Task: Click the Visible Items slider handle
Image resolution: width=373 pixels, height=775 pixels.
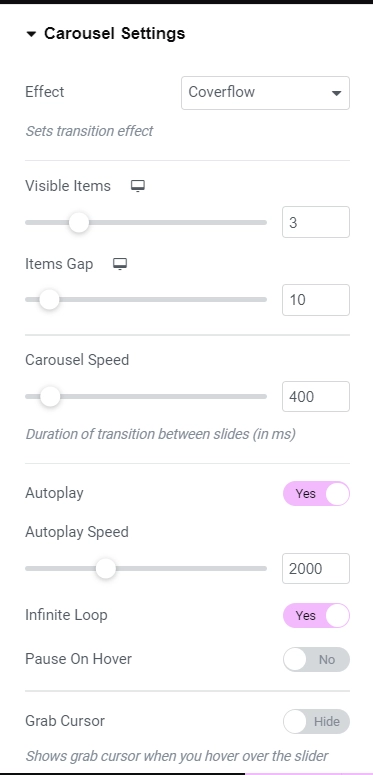Action: point(79,222)
